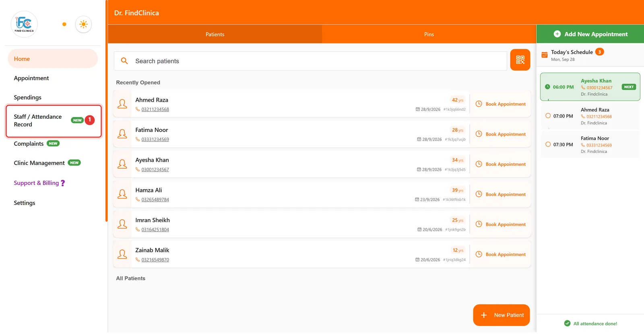Open Settings in the sidebar
The width and height of the screenshot is (644, 334).
25,203
